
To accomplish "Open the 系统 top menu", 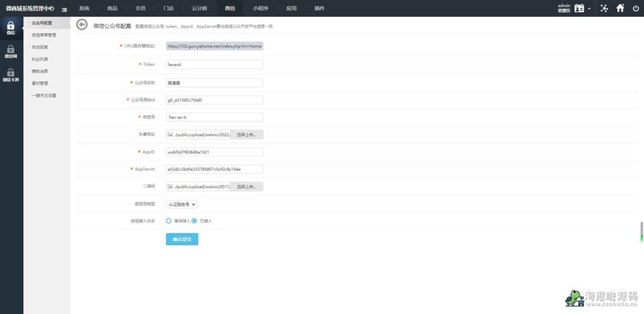I will (84, 9).
